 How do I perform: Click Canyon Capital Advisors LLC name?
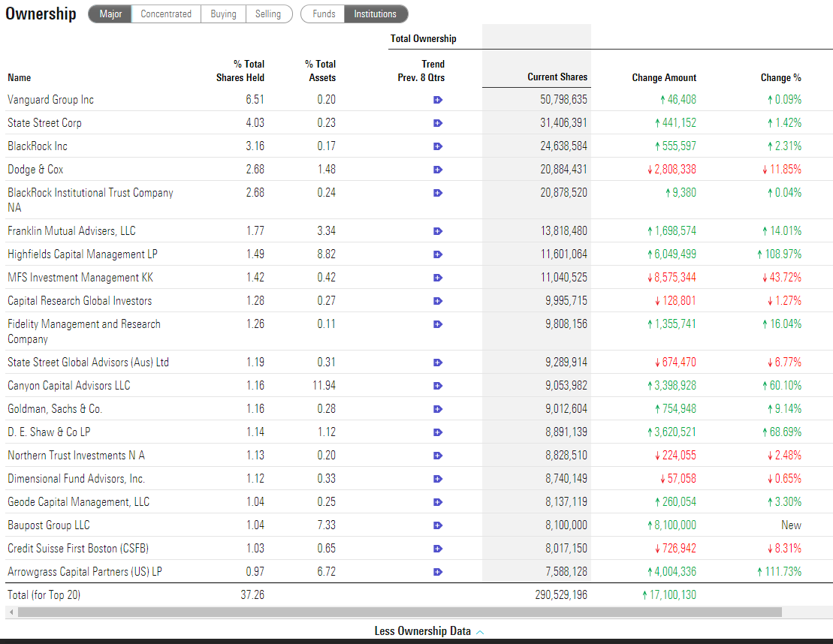(x=69, y=386)
